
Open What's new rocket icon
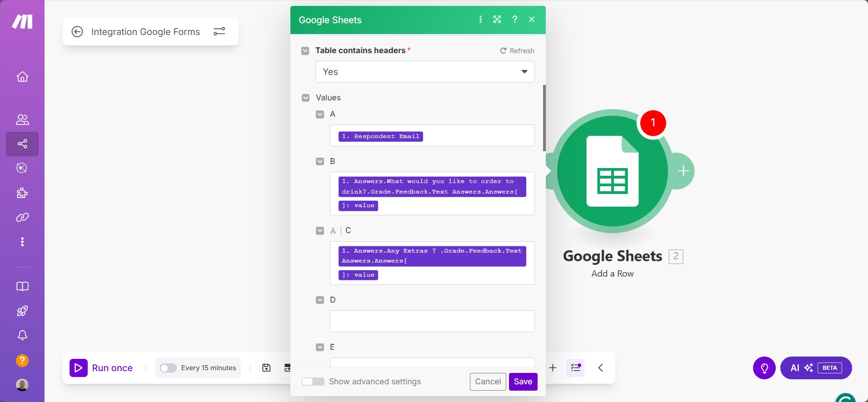(22, 311)
